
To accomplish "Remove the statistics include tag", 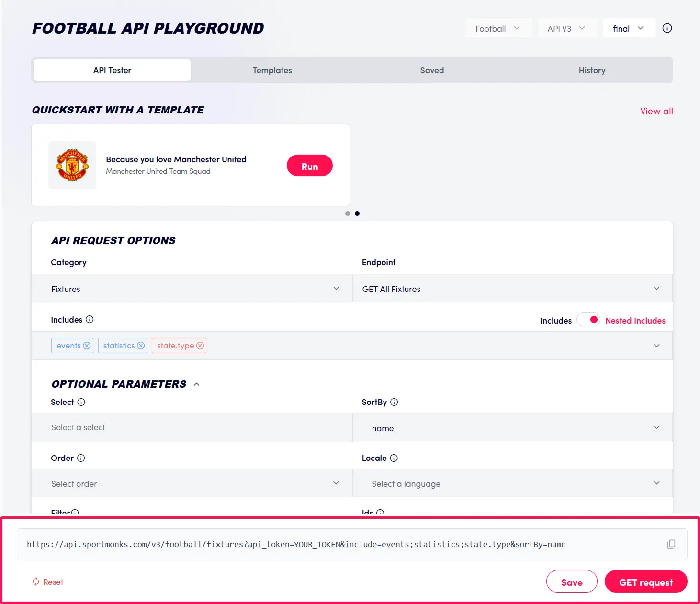I will [x=141, y=345].
